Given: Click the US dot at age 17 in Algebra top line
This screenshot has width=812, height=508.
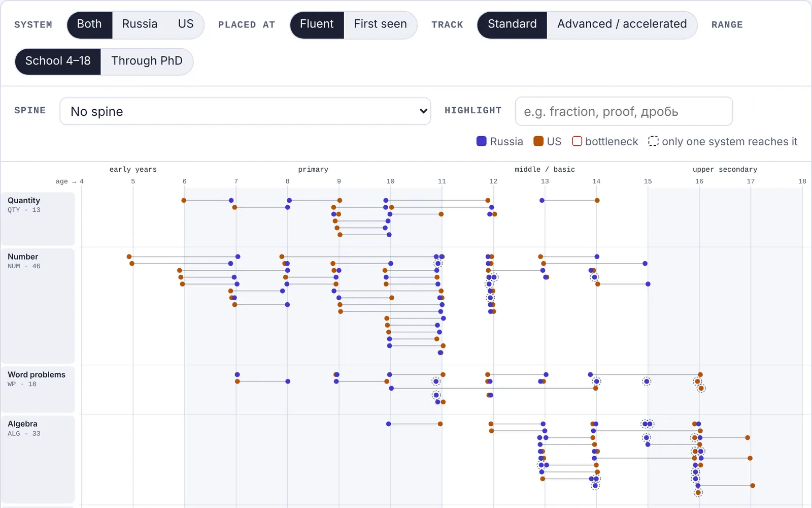Looking at the screenshot, I should click(748, 437).
